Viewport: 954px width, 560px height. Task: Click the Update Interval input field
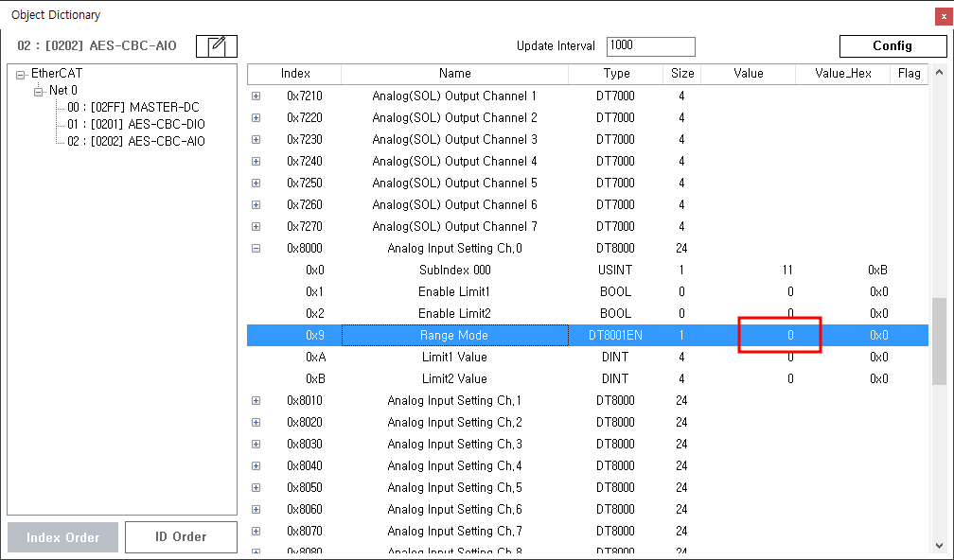click(x=650, y=46)
